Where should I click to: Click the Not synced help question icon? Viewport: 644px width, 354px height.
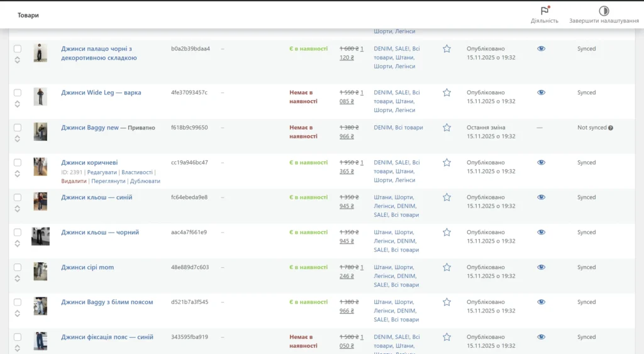tap(611, 128)
